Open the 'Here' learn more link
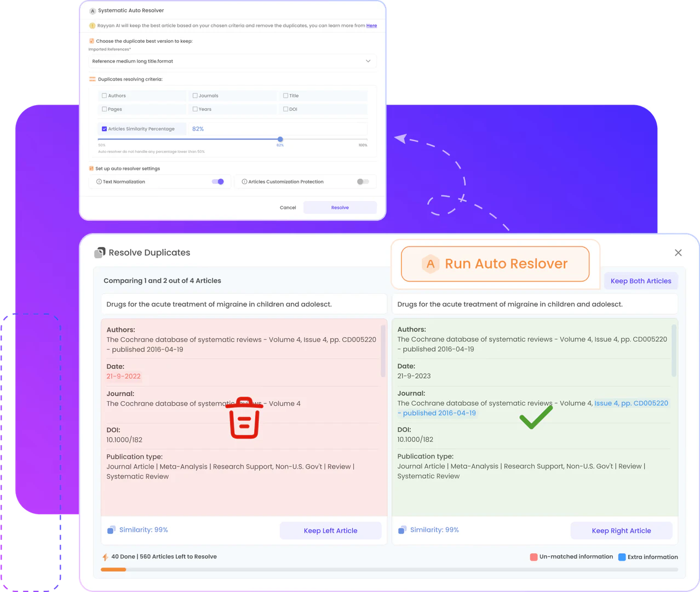The height and width of the screenshot is (592, 700). pyautogui.click(x=371, y=26)
